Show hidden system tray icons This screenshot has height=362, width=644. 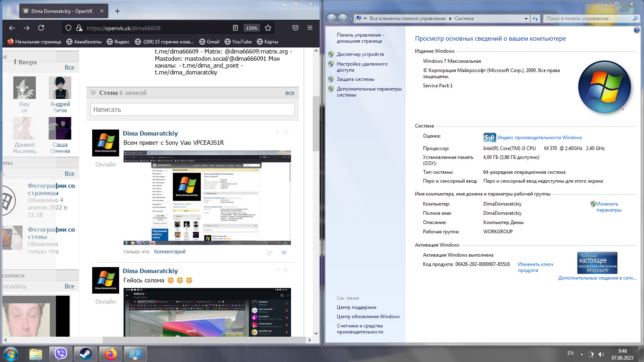(x=581, y=354)
